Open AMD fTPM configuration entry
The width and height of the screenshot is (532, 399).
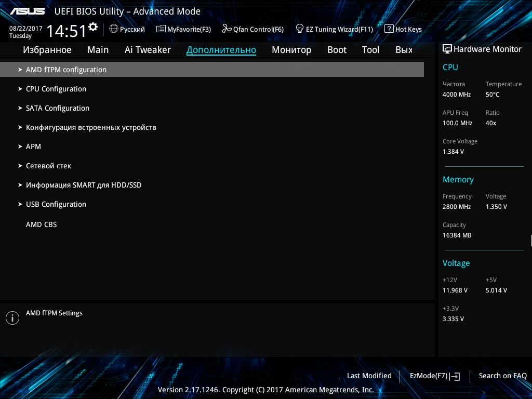[x=212, y=70]
